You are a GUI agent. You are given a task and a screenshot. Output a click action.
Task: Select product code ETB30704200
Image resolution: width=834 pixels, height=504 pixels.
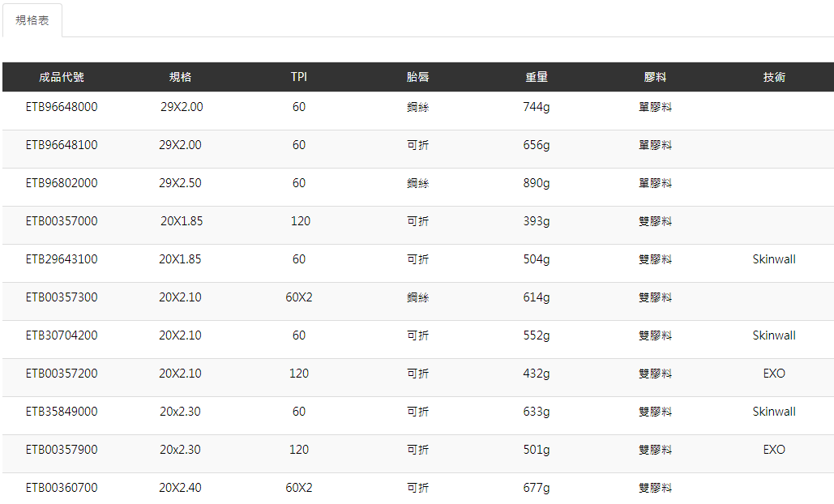point(62,335)
